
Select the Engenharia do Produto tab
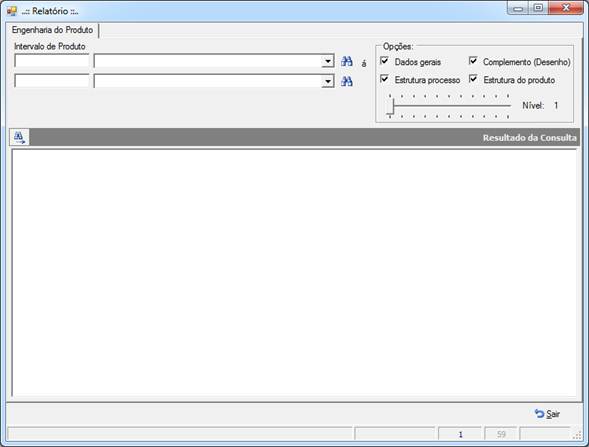(52, 30)
